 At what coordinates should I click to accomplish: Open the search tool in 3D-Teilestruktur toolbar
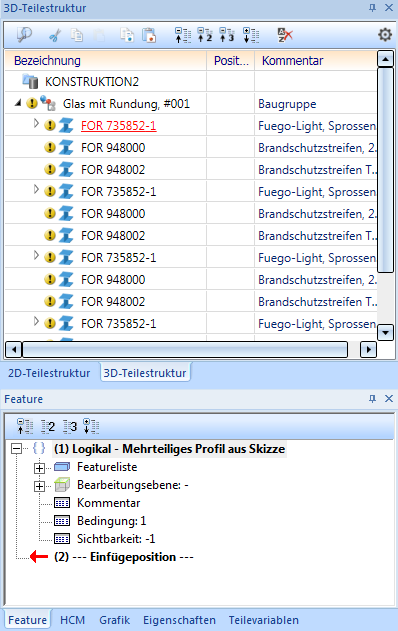pos(24,35)
